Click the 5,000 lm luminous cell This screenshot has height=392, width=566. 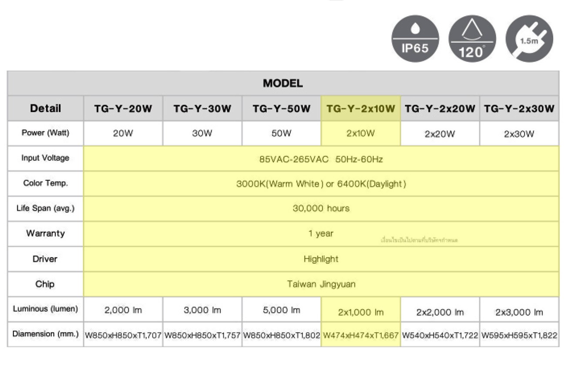click(282, 310)
